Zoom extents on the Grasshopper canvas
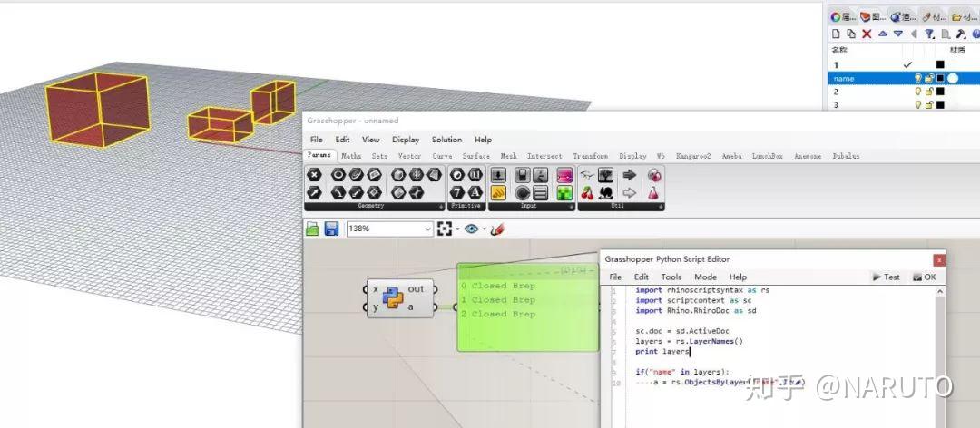The height and width of the screenshot is (428, 980). [445, 229]
